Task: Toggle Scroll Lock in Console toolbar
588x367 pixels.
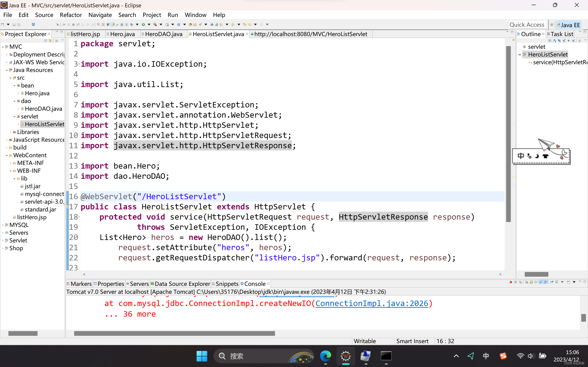Action: click(x=531, y=282)
